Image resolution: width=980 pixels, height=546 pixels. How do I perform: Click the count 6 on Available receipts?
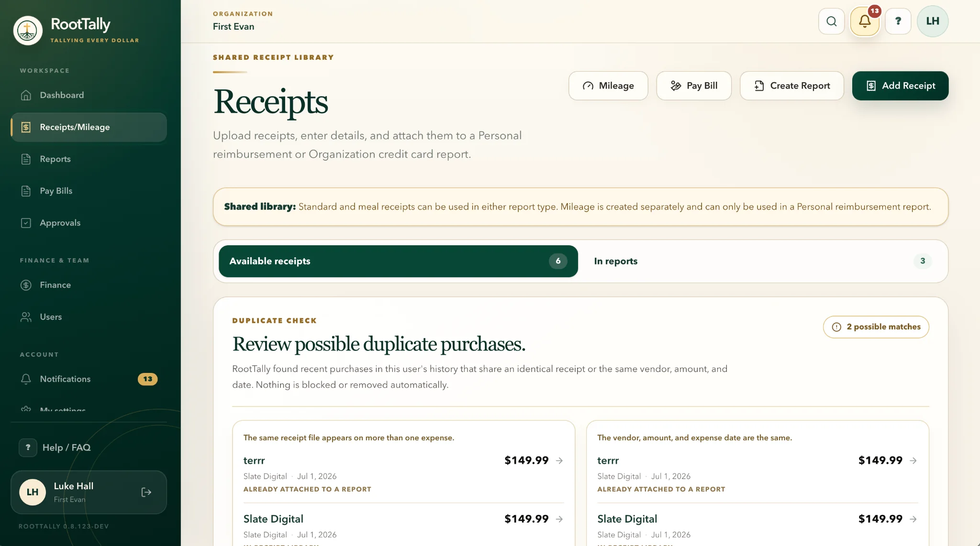558,262
